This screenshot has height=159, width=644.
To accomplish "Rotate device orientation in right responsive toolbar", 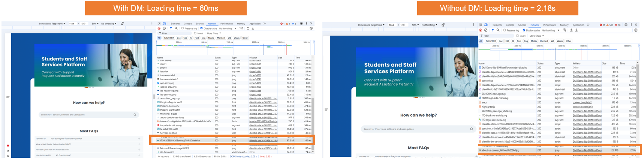I will coord(443,25).
